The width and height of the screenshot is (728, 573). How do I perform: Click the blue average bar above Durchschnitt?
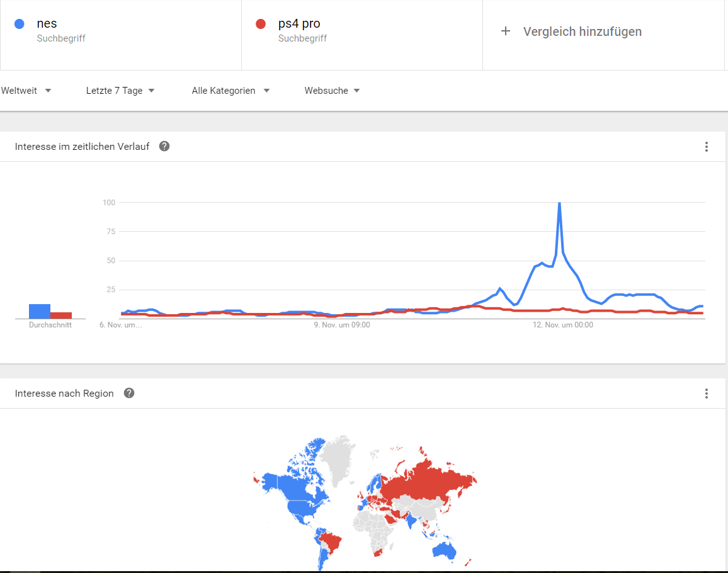click(40, 311)
